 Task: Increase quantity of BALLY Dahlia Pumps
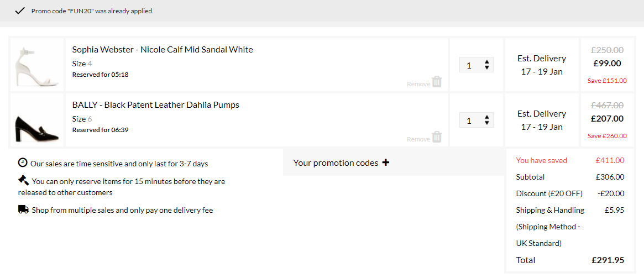click(486, 117)
